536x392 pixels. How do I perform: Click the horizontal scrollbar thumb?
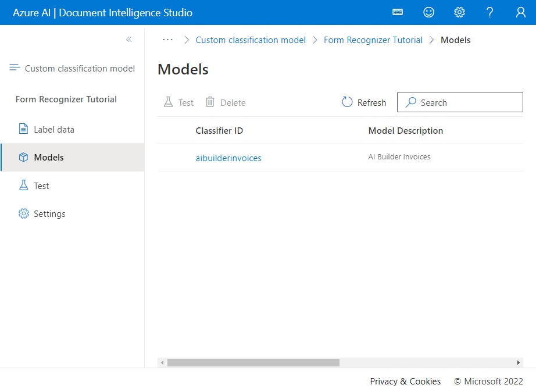(x=253, y=362)
